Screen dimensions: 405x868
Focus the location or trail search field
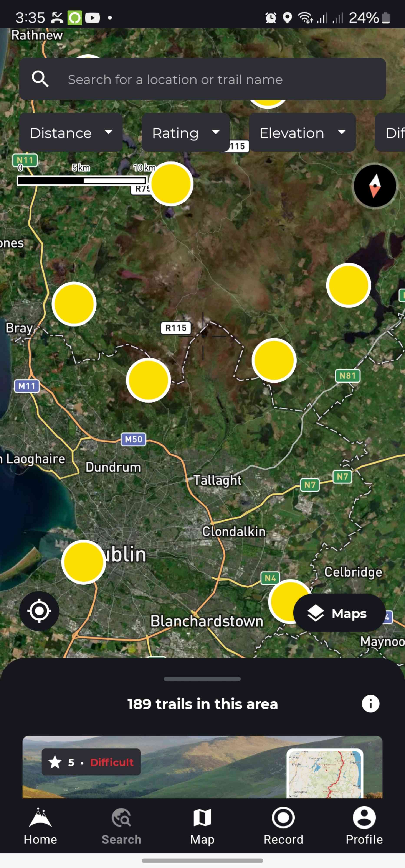click(202, 79)
